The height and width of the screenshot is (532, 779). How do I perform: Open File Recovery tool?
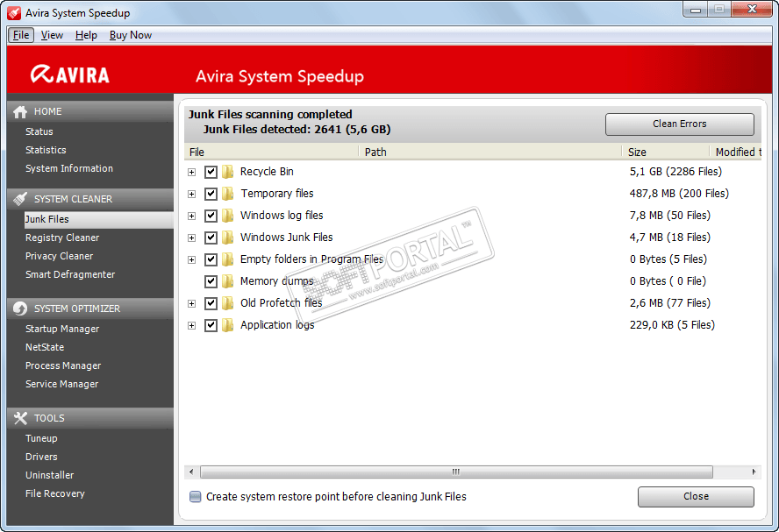(x=55, y=493)
